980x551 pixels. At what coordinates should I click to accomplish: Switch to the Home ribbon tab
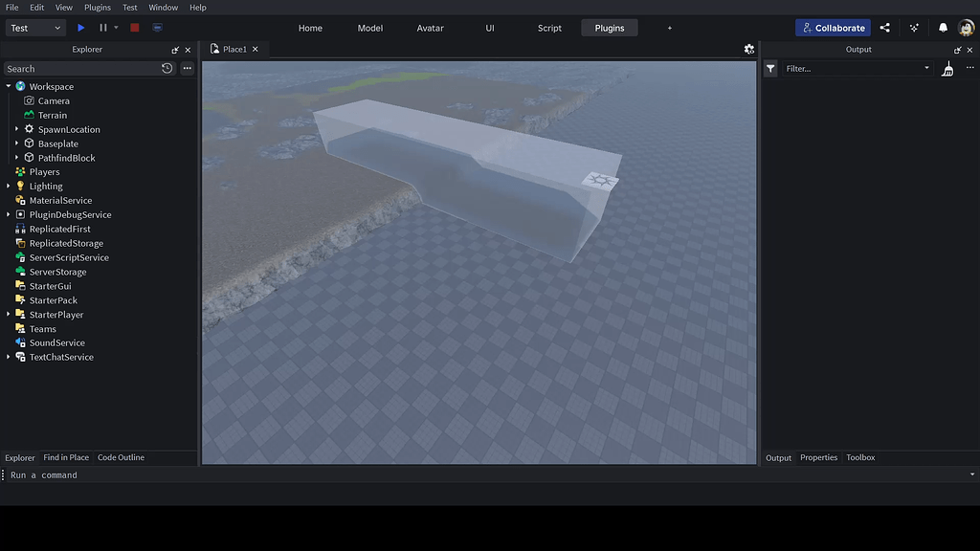(311, 28)
